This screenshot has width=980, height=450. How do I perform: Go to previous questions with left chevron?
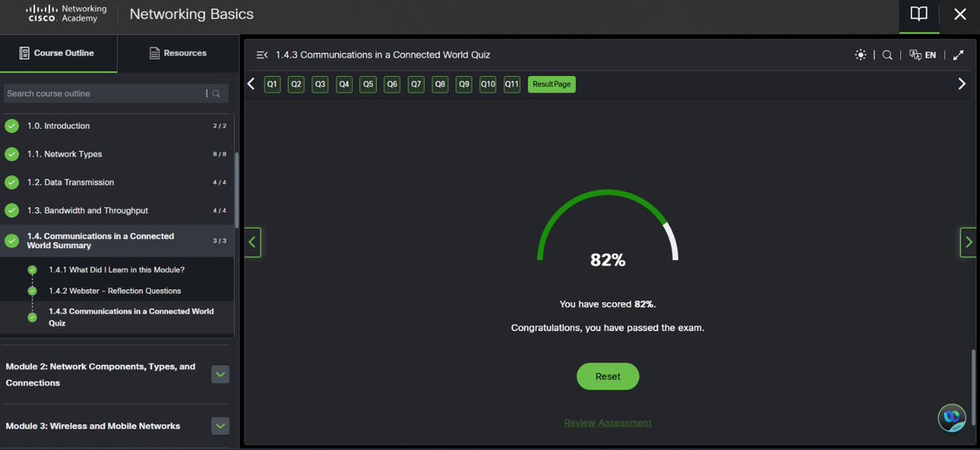[251, 83]
